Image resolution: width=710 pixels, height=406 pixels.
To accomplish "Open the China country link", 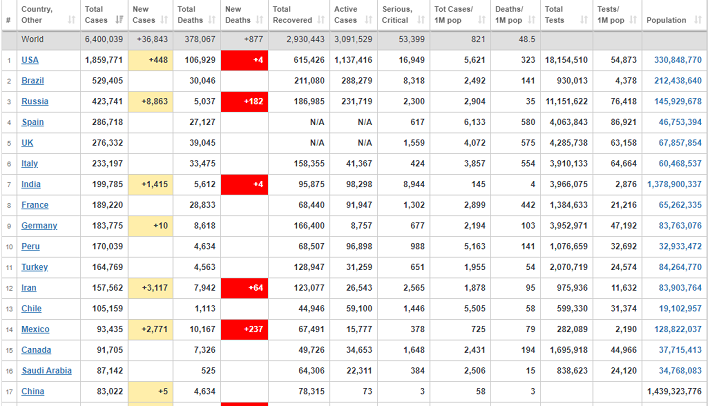I will click(x=33, y=391).
